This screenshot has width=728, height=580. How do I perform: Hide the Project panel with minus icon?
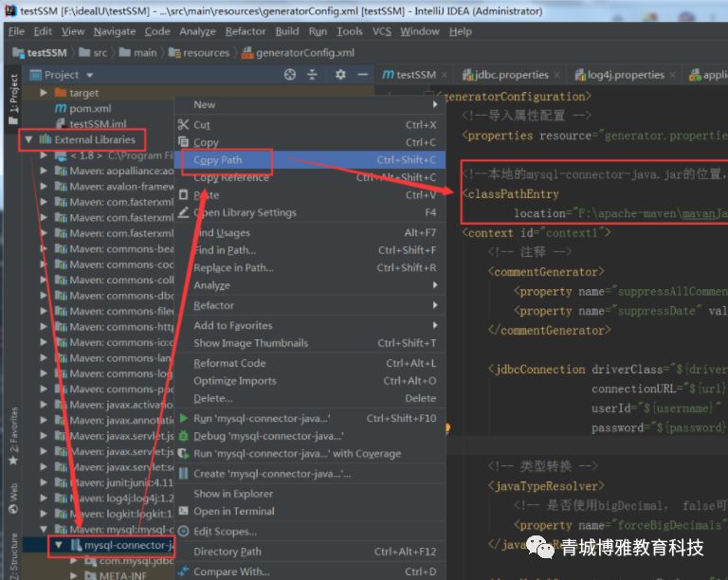(363, 74)
